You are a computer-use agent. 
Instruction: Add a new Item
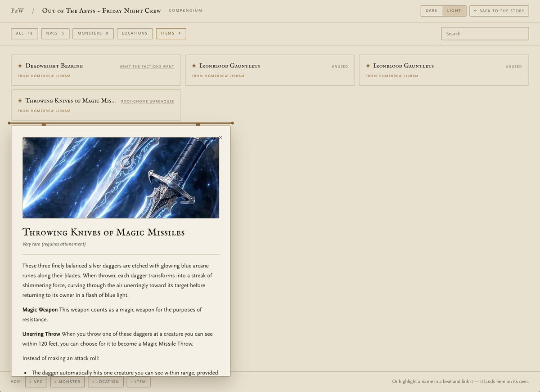pos(139,382)
